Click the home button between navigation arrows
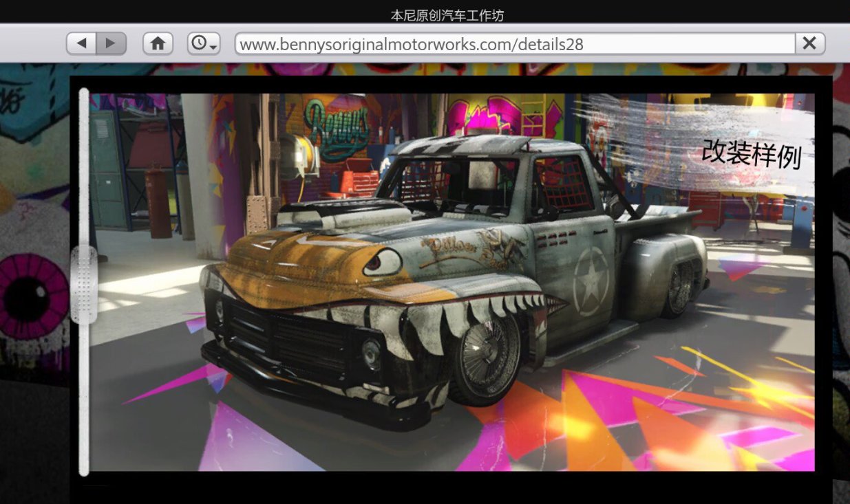Viewport: 850px width, 504px height. click(158, 43)
